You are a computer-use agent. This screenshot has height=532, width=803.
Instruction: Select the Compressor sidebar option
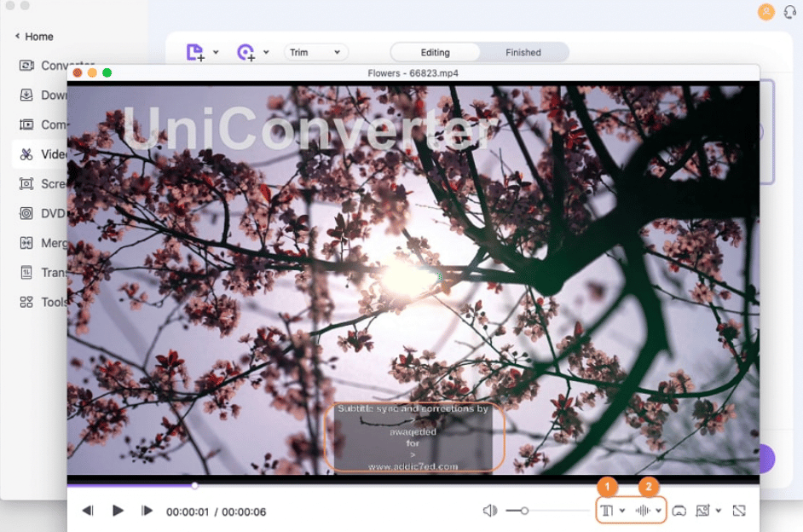(51, 124)
